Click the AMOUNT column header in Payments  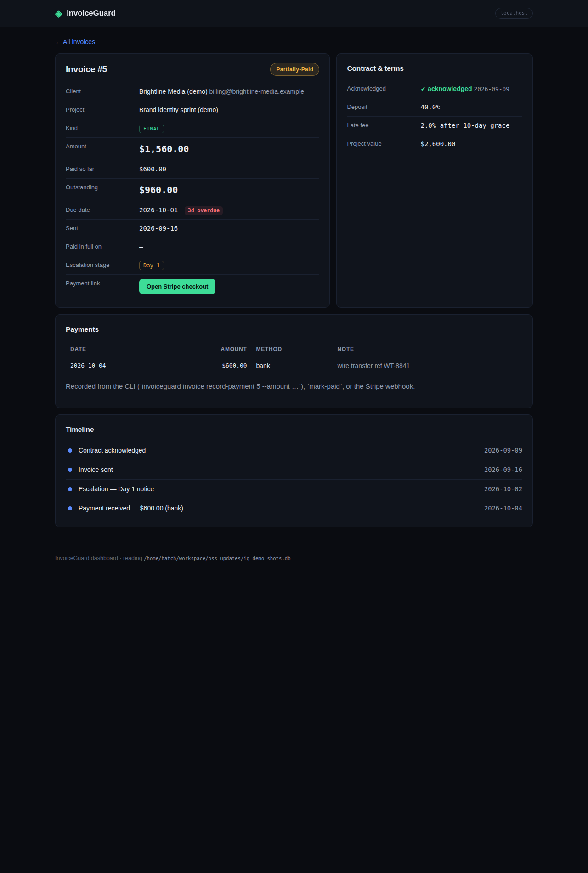pyautogui.click(x=234, y=349)
